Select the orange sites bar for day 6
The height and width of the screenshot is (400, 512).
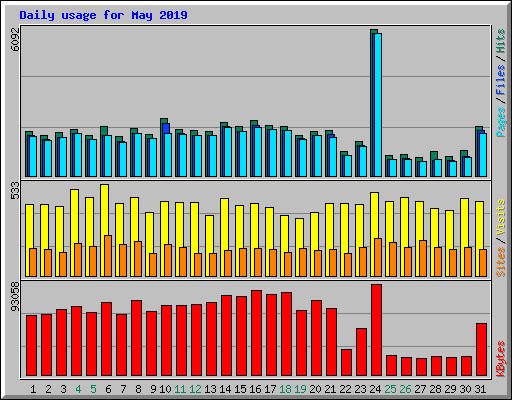click(x=108, y=256)
